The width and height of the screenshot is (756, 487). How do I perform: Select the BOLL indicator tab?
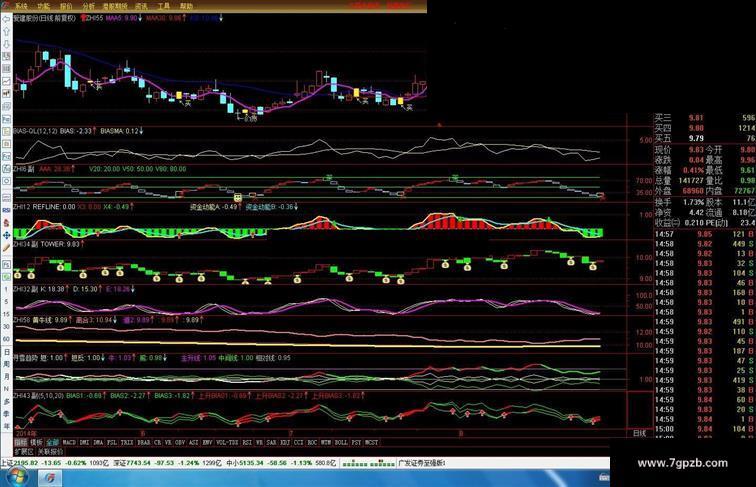pyautogui.click(x=341, y=442)
